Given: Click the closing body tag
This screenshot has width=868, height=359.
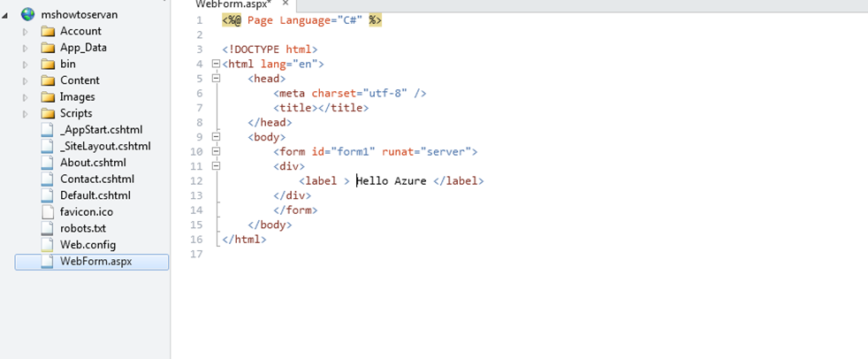Looking at the screenshot, I should [270, 225].
